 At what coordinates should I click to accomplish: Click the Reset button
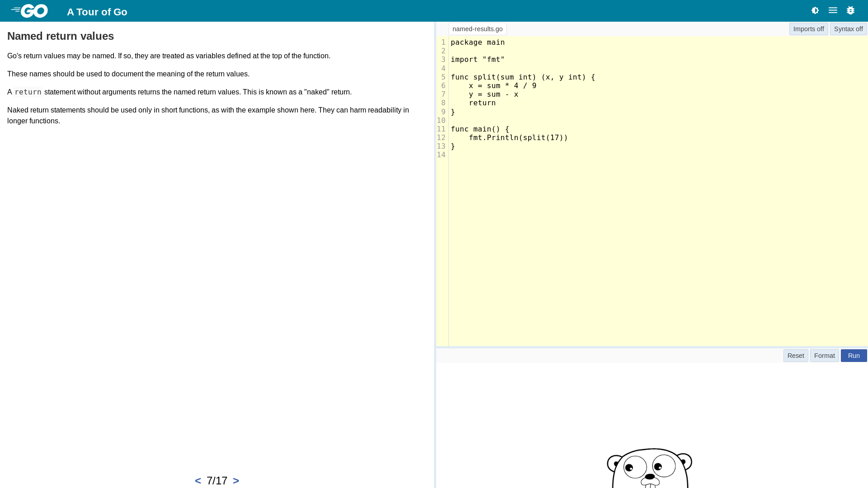pos(796,356)
